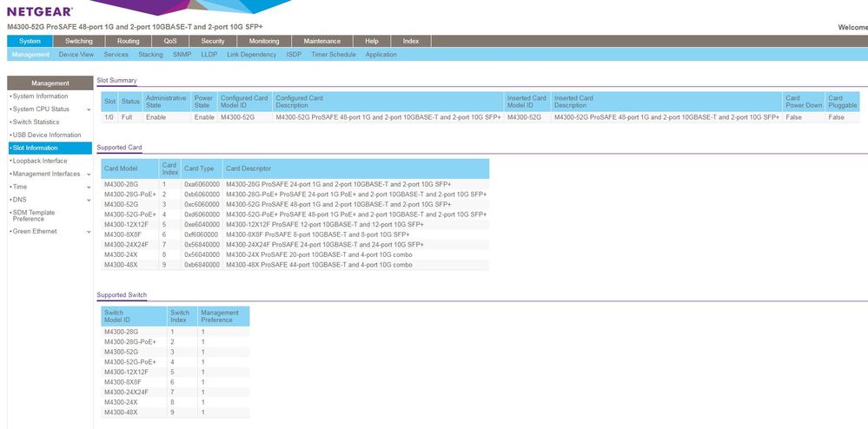This screenshot has height=429, width=868.
Task: Open System Information in the sidebar
Action: pyautogui.click(x=41, y=96)
